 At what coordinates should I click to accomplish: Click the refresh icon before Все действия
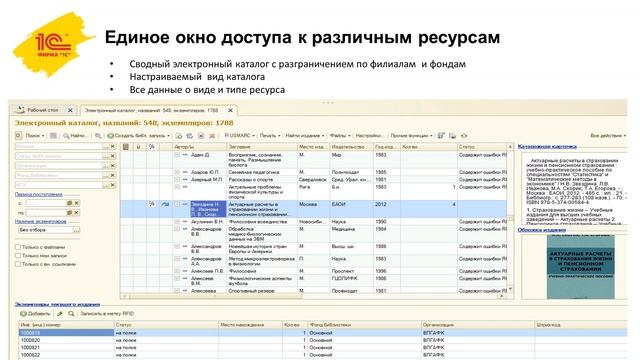click(x=464, y=136)
